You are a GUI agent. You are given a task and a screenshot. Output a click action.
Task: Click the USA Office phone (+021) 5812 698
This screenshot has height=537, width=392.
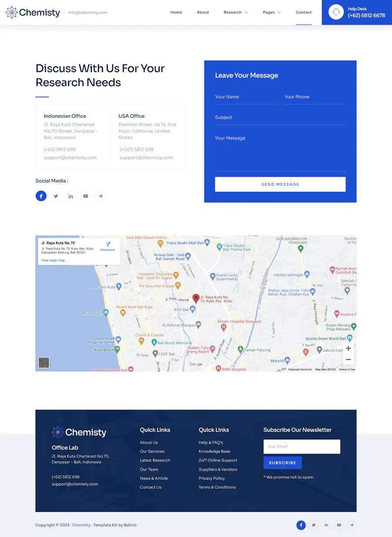(137, 150)
